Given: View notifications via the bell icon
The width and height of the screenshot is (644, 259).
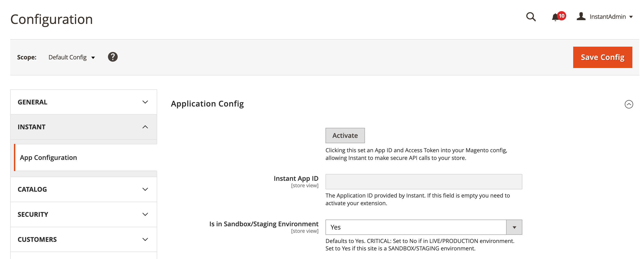Looking at the screenshot, I should click(x=555, y=17).
